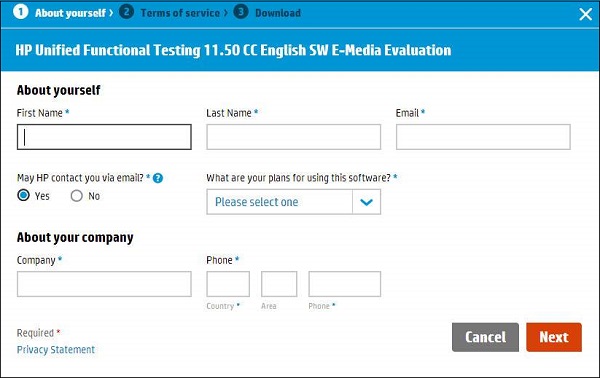Viewport: 600px width, 378px height.
Task: Click the Company input field
Action: coord(104,284)
